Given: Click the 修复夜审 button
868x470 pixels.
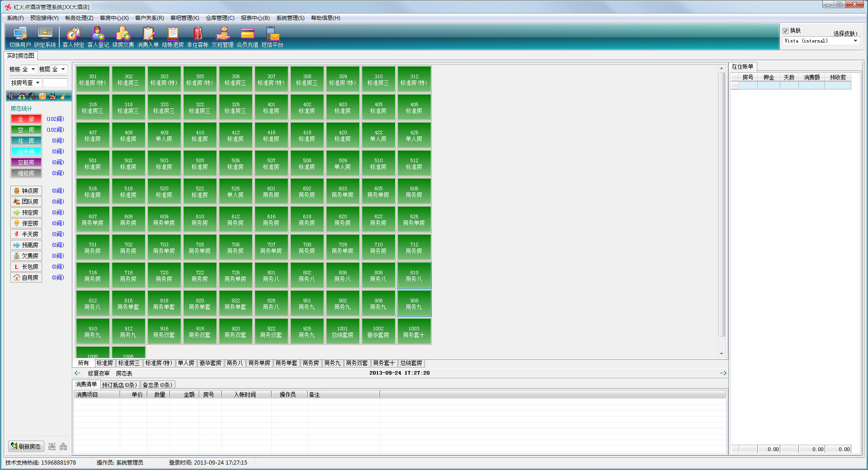Looking at the screenshot, I should coord(99,373).
